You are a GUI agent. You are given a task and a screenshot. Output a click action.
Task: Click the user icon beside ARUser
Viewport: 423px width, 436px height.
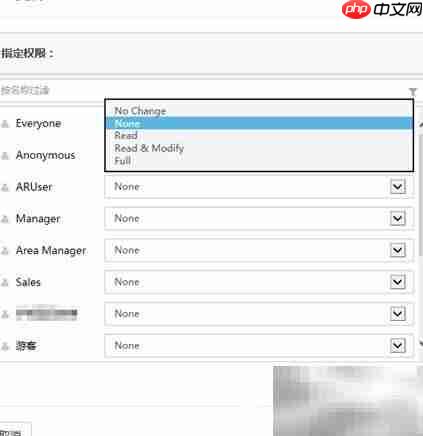(x=5, y=188)
